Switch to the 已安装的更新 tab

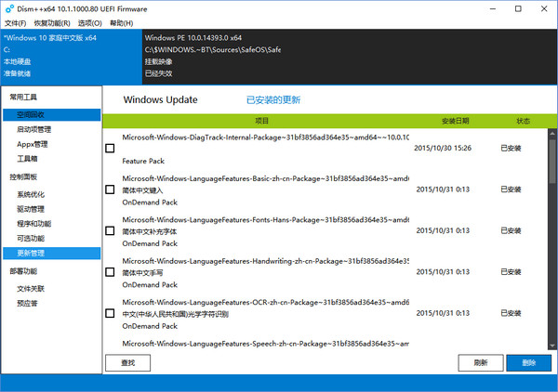(272, 99)
